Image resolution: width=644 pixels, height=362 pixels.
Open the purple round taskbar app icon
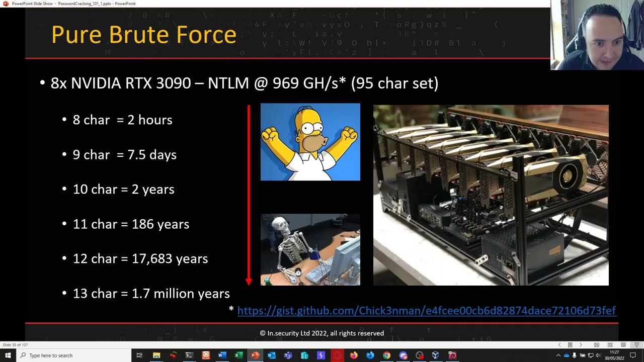click(403, 355)
